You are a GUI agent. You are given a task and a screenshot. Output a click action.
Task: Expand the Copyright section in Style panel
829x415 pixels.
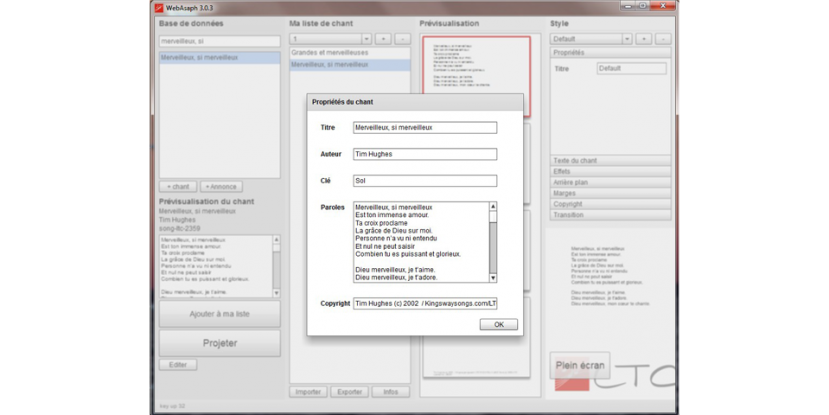(x=610, y=204)
